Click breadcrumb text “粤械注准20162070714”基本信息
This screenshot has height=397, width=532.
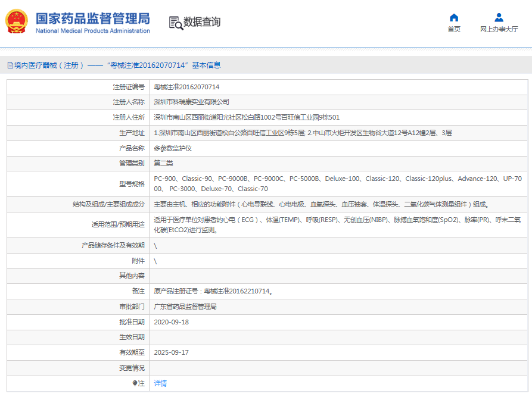(x=164, y=65)
